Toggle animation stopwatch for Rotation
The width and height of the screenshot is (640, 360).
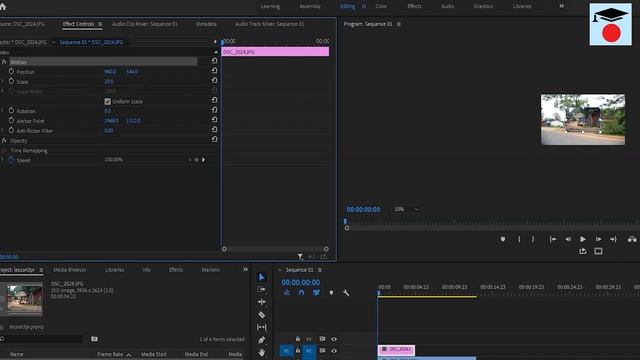click(x=11, y=111)
